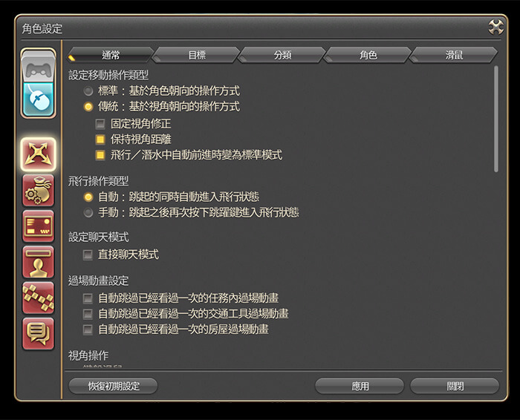Screen dimensions: 520x420
Task: Toggle the 直接聊天模式 checkbox
Action: (88, 255)
